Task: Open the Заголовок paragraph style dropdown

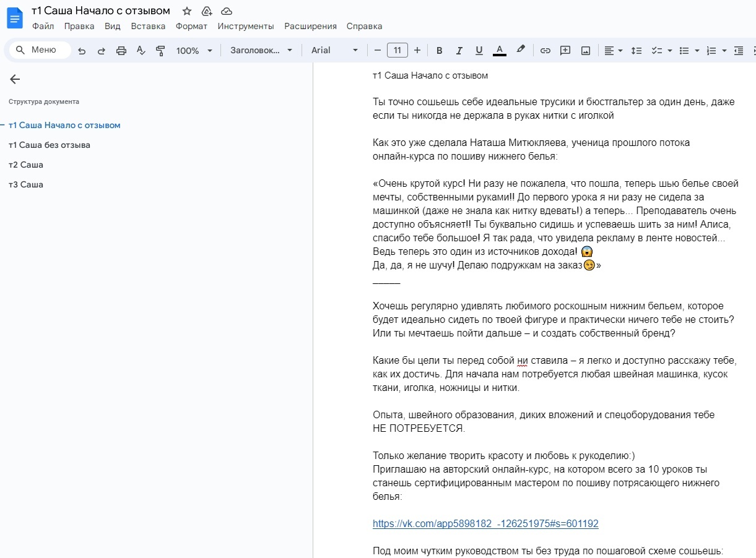Action: (x=261, y=51)
